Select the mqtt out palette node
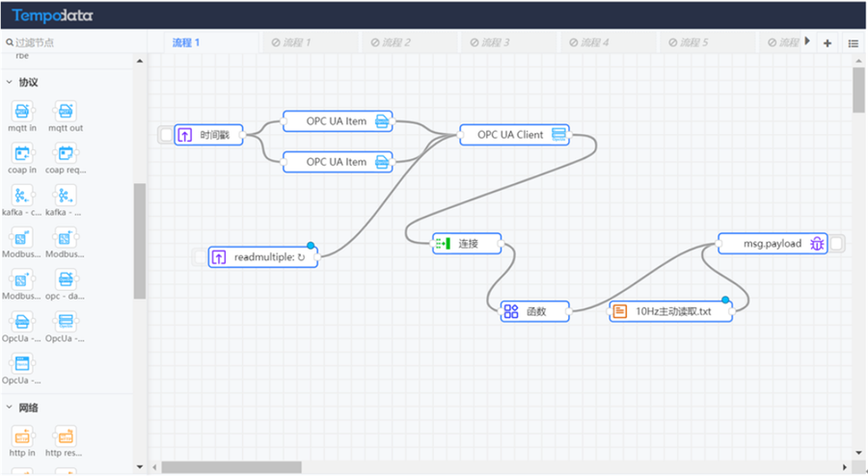The image size is (868, 476). click(65, 112)
